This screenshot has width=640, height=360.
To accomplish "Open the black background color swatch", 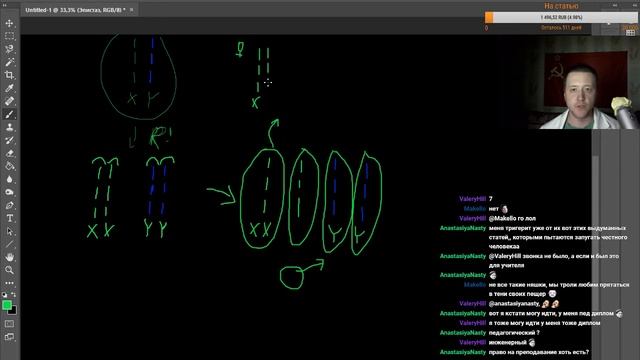I will click(13, 311).
